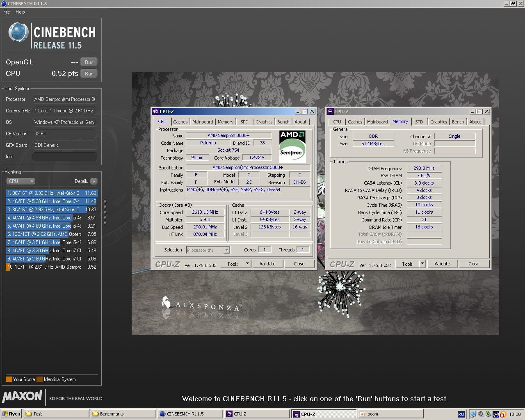Switch to Test folder taskbar item
Screen dimensions: 525x420
(56, 414)
